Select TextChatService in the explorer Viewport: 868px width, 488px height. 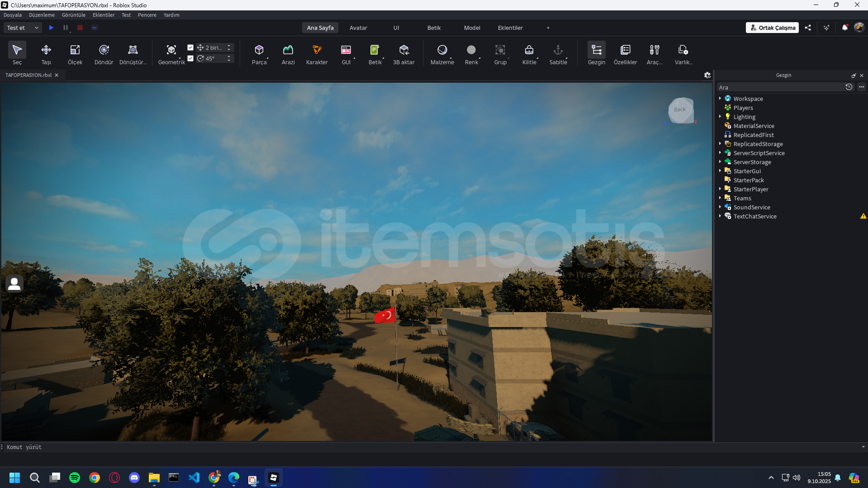tap(755, 216)
